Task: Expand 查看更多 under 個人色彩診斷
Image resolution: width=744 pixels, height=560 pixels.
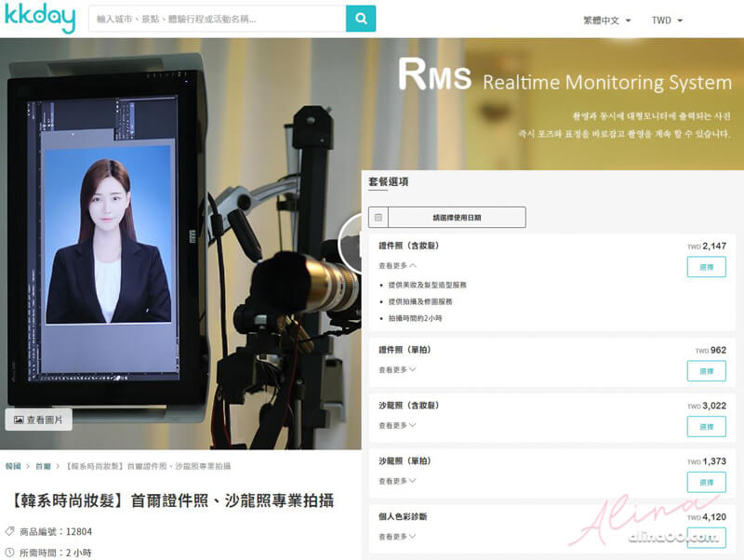Action: point(397,536)
